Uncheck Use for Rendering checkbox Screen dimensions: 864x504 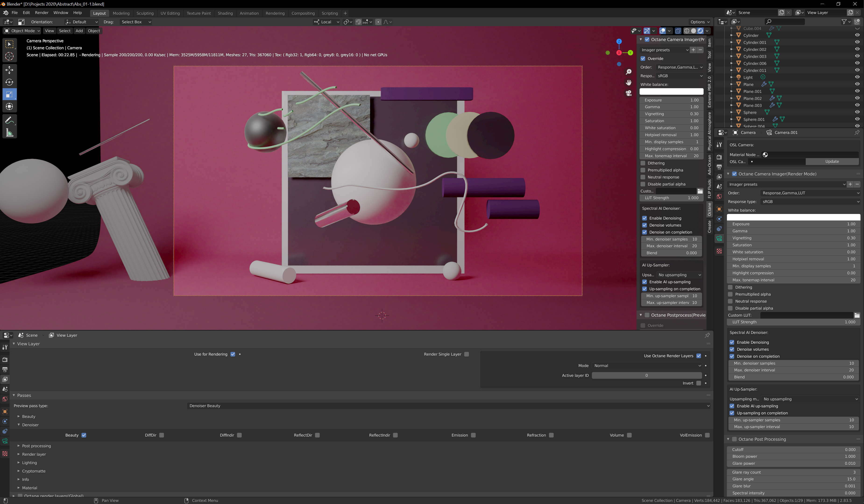233,354
